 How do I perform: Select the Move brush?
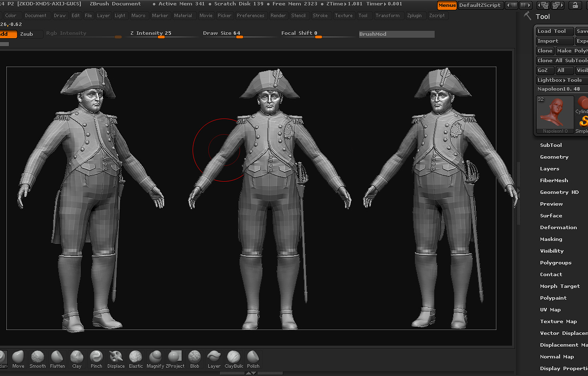click(18, 360)
